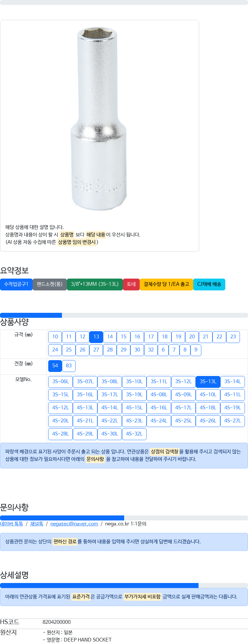Open the 네이버 톡톡 inquiry link
Screen dimensions: 248x644
pyautogui.click(x=12, y=524)
